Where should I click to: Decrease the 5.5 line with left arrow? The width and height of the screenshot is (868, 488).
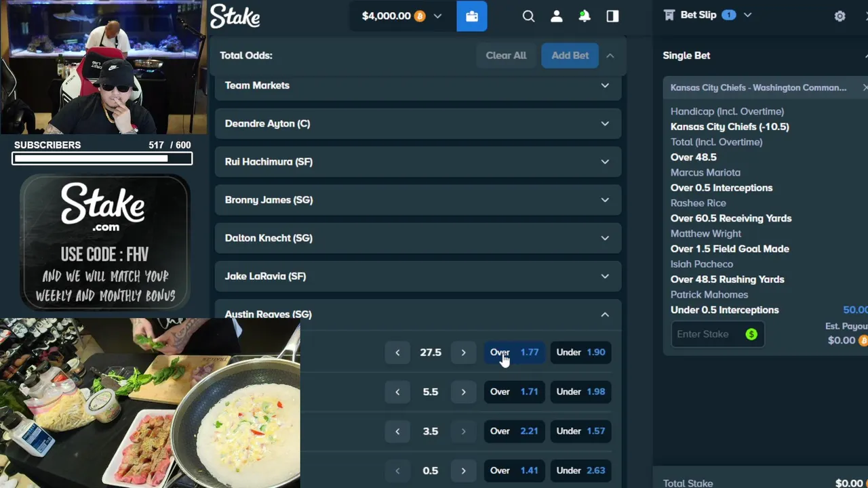[397, 392]
